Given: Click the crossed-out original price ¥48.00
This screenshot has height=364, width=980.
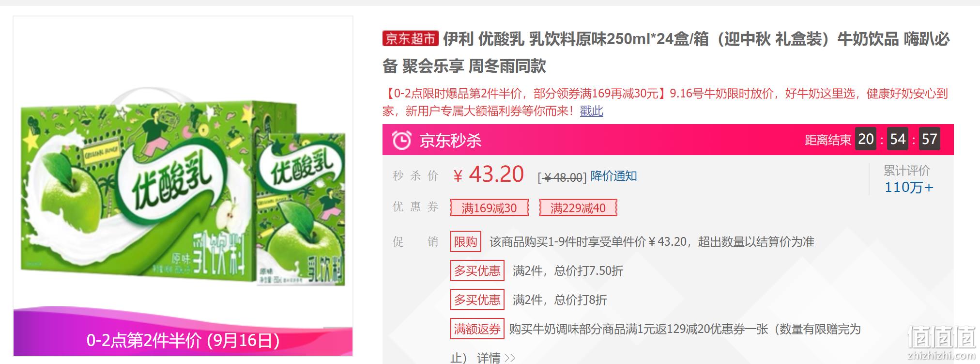Looking at the screenshot, I should 562,177.
